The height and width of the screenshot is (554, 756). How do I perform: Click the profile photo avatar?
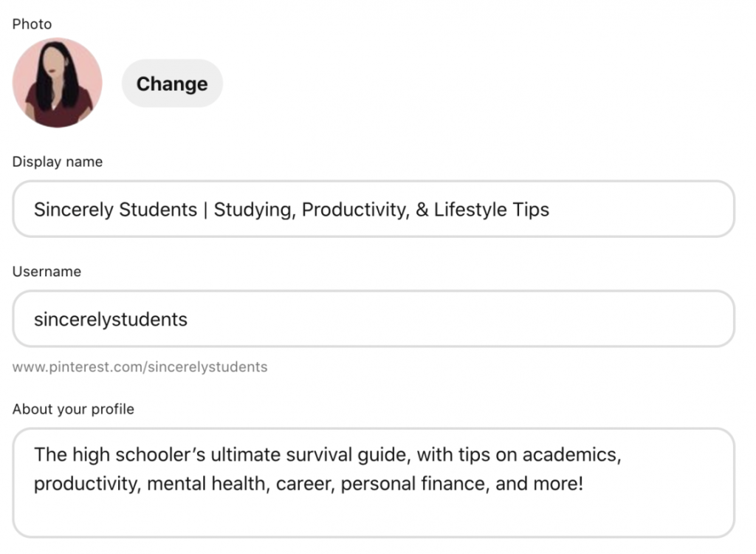click(x=58, y=83)
